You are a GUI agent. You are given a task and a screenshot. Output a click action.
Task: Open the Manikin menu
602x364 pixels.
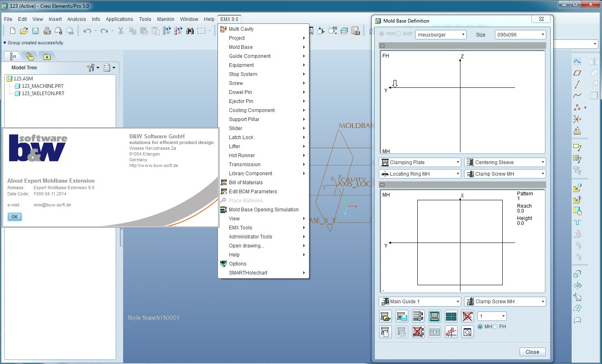click(x=165, y=19)
